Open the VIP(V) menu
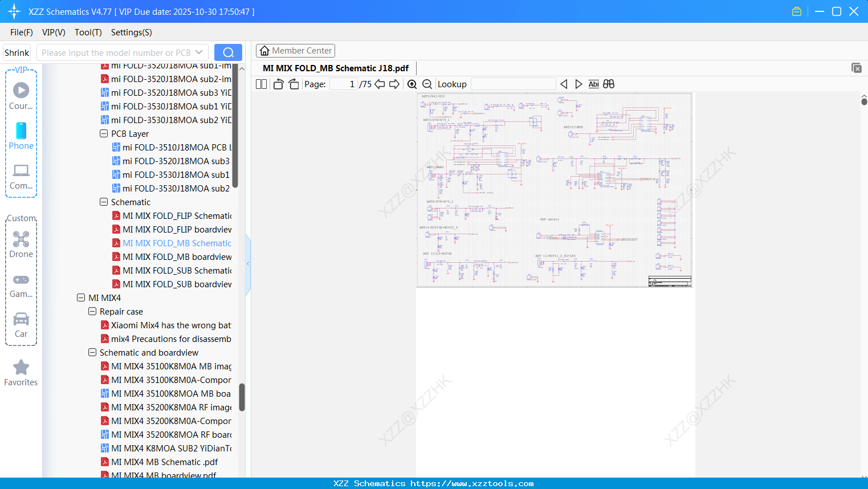Screen dimensions: 868x489 pos(54,32)
